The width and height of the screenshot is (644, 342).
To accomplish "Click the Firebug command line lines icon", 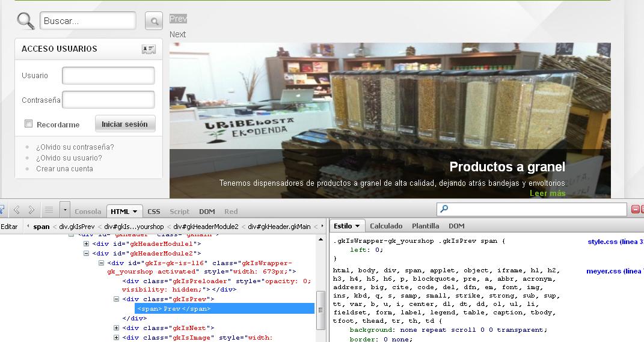I will (49, 210).
